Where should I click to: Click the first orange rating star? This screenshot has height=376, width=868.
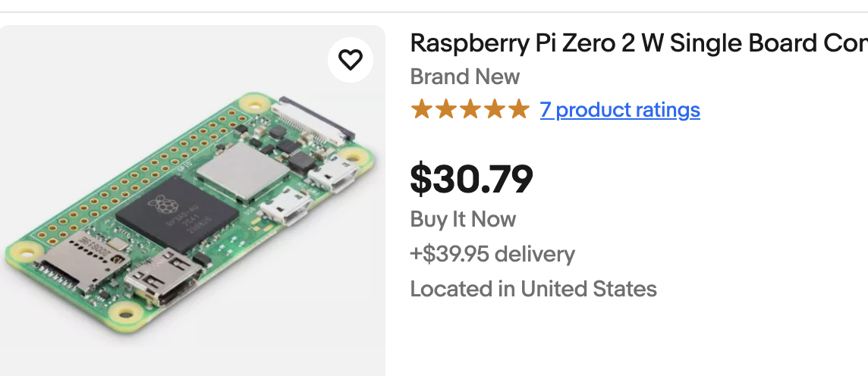pos(421,110)
